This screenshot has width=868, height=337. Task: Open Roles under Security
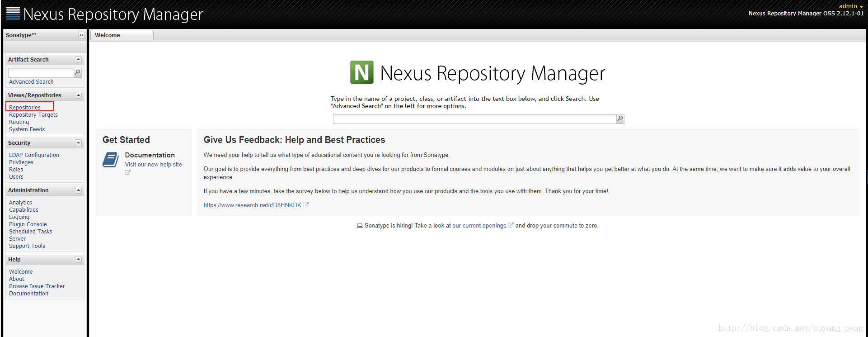click(16, 170)
